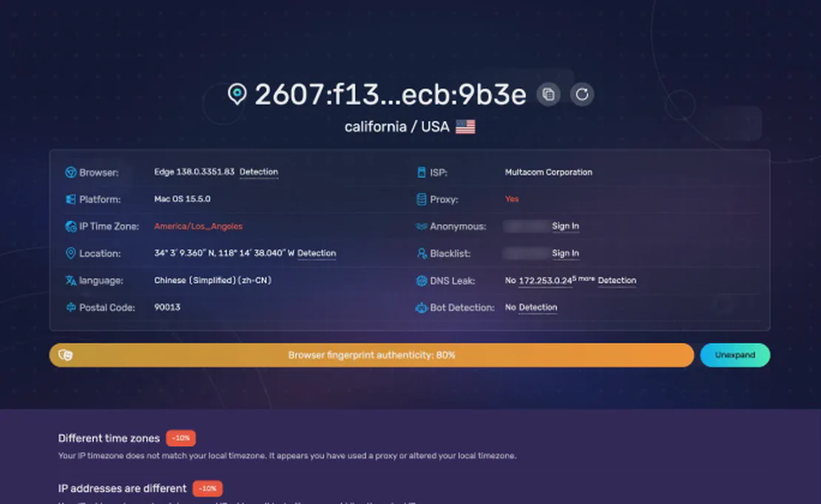Click the Platform row icon

click(x=71, y=200)
